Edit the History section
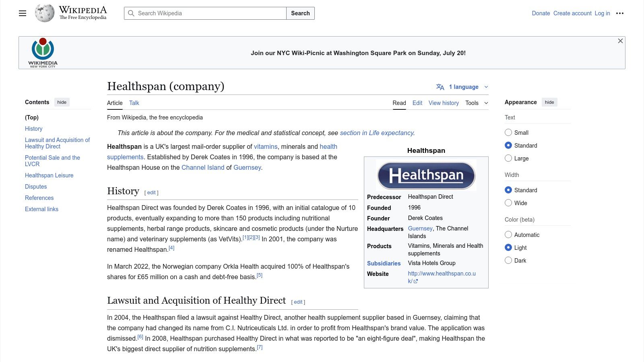 pyautogui.click(x=151, y=193)
